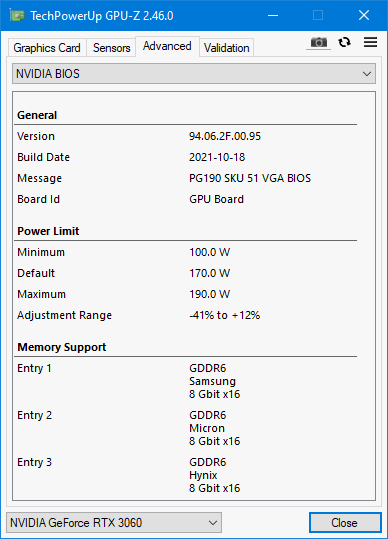Click the adjustment range -41% to +12%
The image size is (388, 539).
tap(224, 315)
